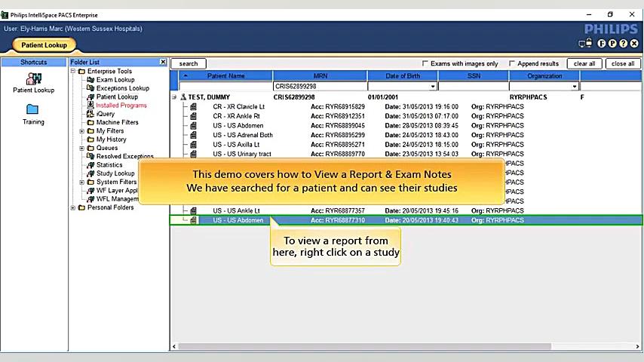Click the Philips IntelliSpace title bar app icon
The height and width of the screenshot is (362, 644).
pyautogui.click(x=5, y=15)
